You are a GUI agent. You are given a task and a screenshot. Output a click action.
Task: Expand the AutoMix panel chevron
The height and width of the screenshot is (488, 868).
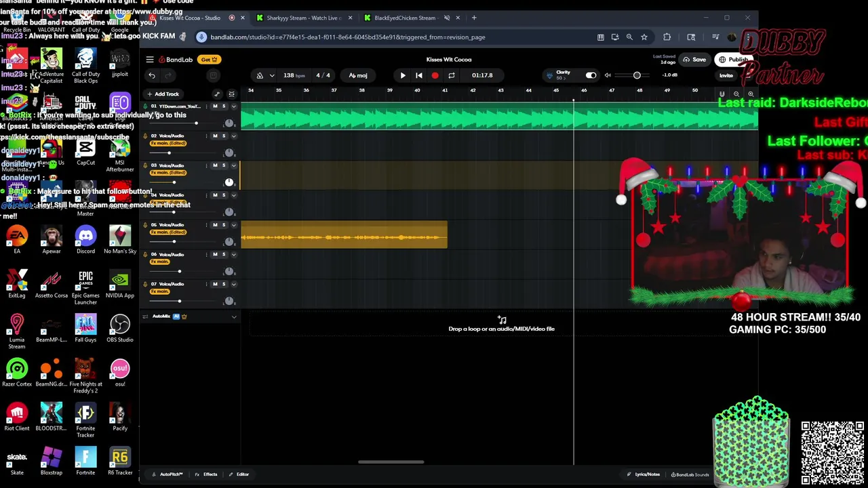tap(234, 317)
